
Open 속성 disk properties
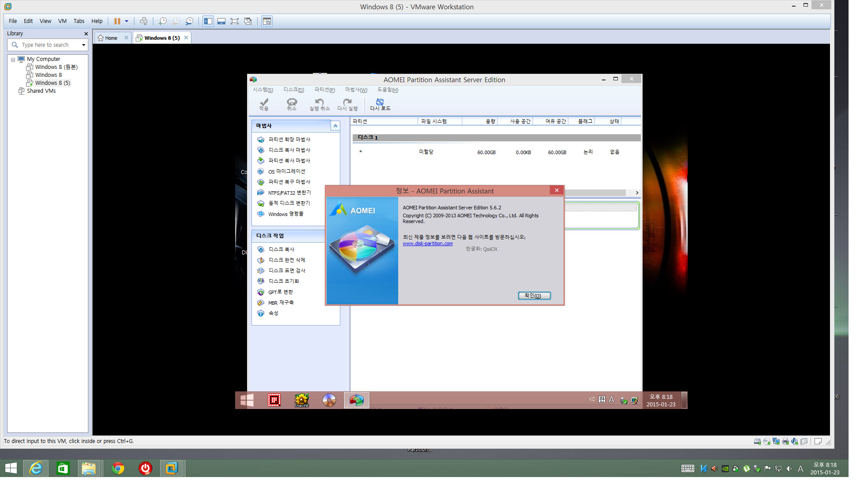pos(273,313)
